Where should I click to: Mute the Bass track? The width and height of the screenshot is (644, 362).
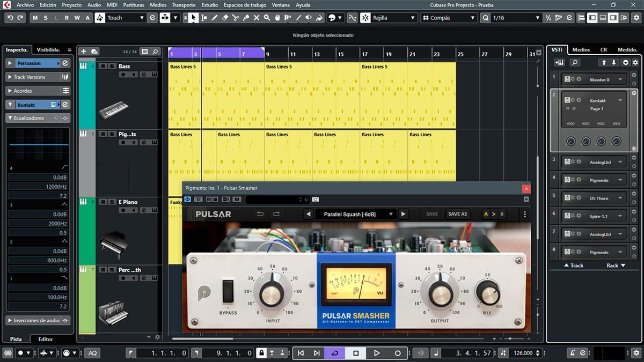(103, 66)
